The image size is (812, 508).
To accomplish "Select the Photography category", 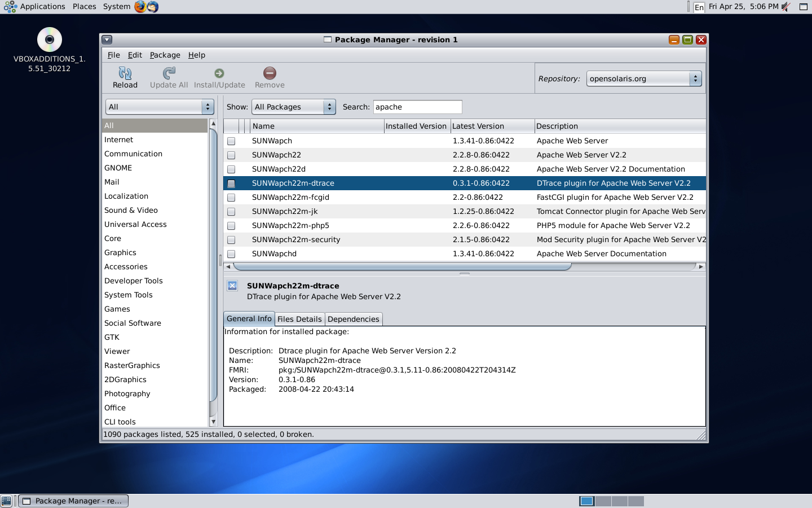I will pyautogui.click(x=155, y=393).
